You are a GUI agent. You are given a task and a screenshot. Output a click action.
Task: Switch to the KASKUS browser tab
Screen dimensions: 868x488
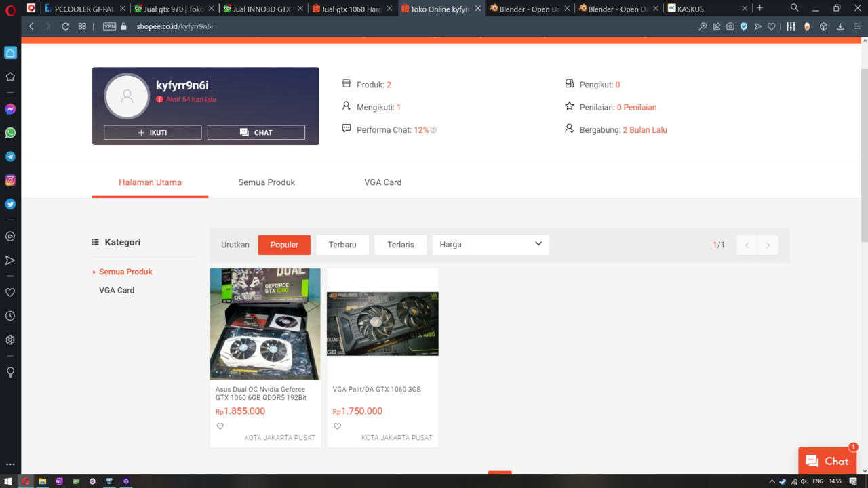tap(707, 9)
